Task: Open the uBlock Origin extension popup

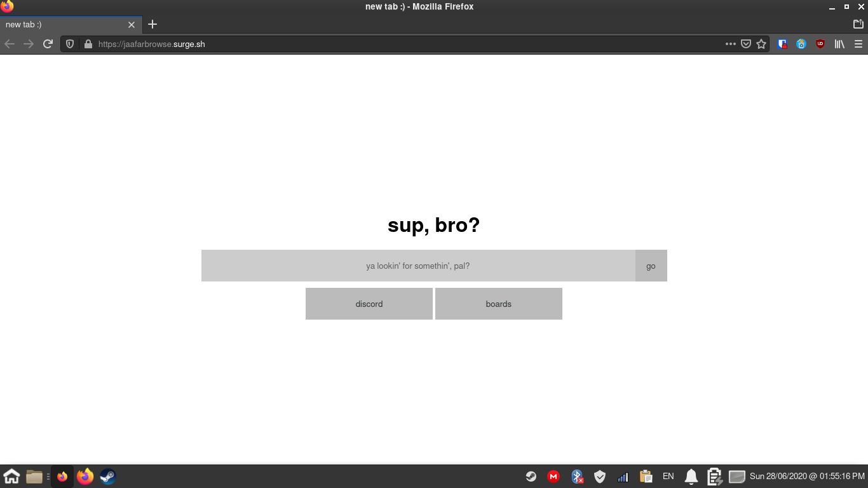Action: tap(820, 44)
